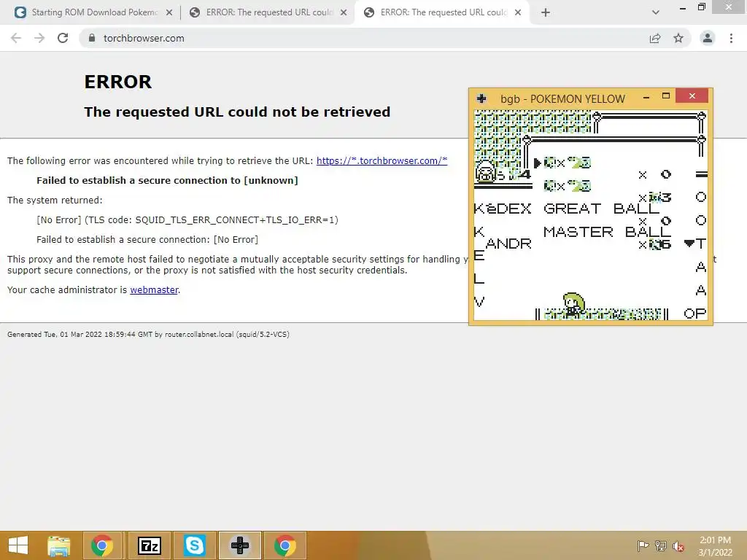747x560 pixels.
Task: Click the Generated Tue, 01 Mar 2022 footer text
Action: tap(148, 334)
